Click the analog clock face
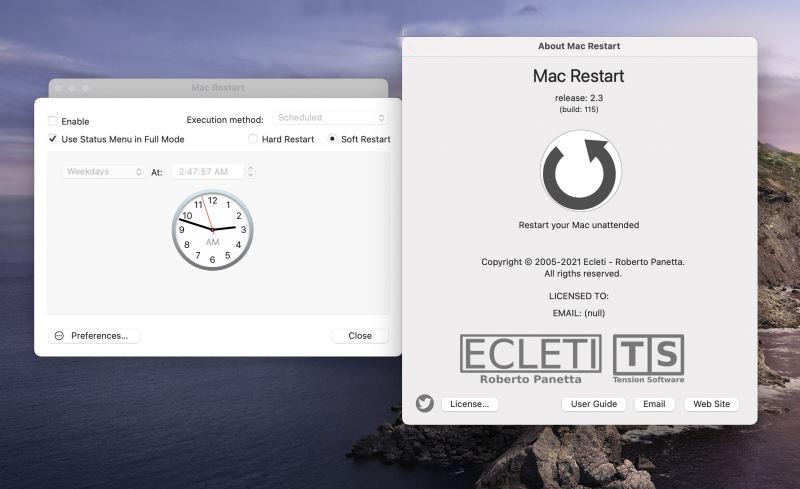Viewport: 800px width, 489px height. 212,230
